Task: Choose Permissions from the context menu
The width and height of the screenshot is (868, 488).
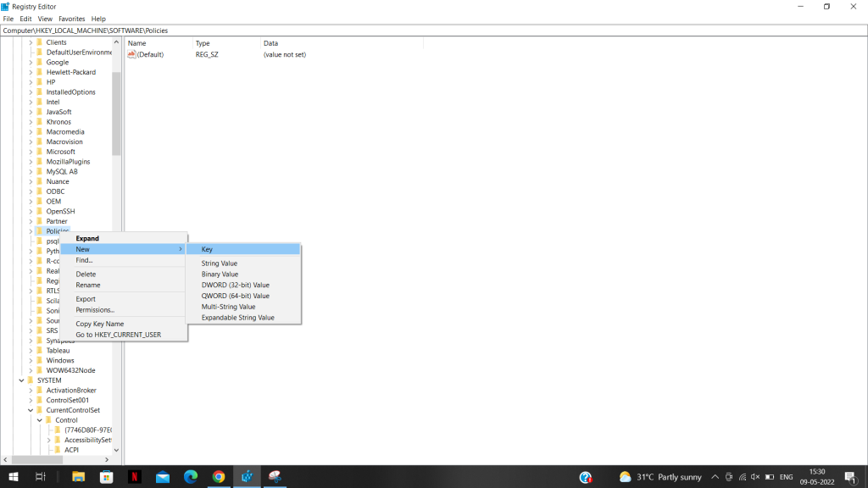Action: [x=95, y=309]
